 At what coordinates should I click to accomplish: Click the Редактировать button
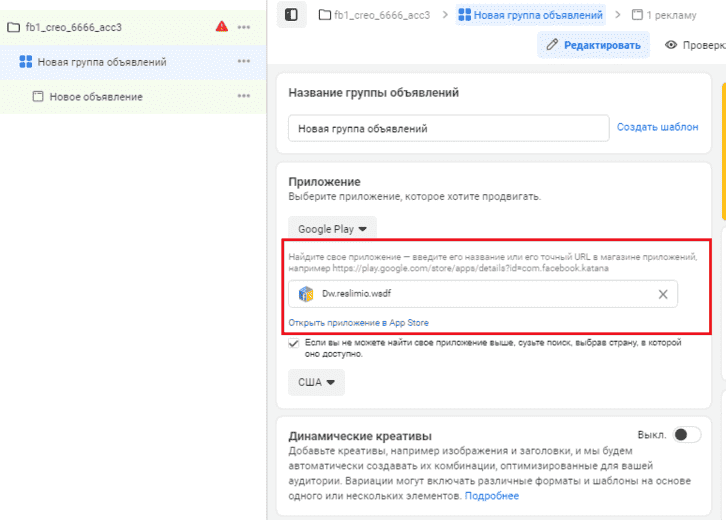[x=594, y=45]
